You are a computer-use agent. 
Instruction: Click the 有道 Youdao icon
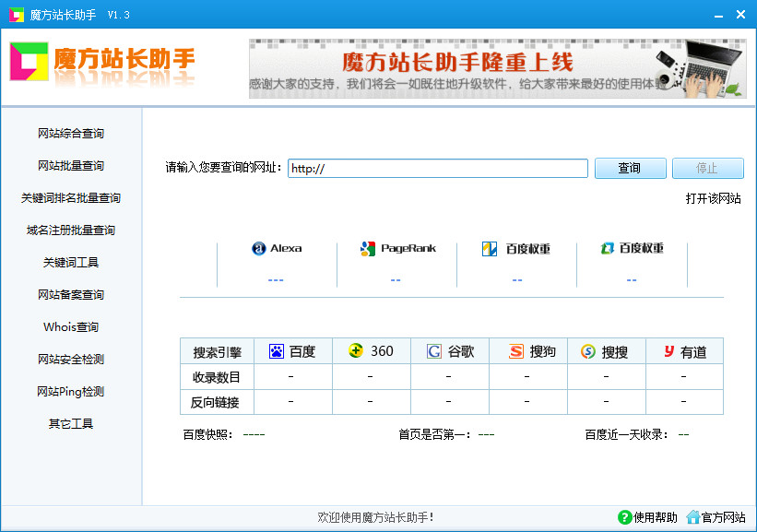pyautogui.click(x=668, y=351)
